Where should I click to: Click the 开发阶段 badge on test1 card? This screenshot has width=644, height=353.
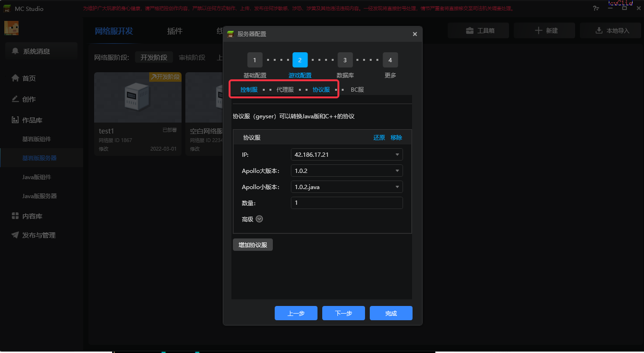165,77
